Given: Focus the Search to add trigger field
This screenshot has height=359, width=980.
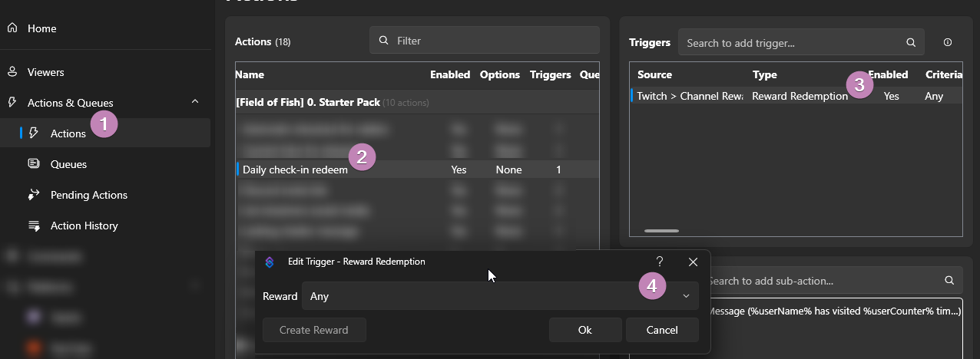Looking at the screenshot, I should click(800, 43).
